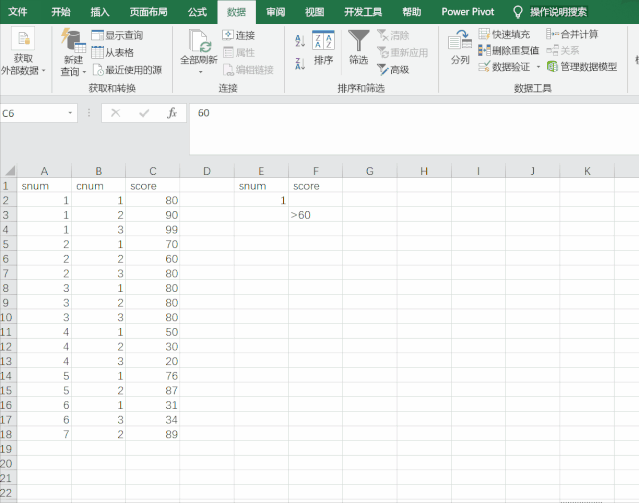Click the fx insert function icon
The width and height of the screenshot is (639, 503).
(172, 113)
